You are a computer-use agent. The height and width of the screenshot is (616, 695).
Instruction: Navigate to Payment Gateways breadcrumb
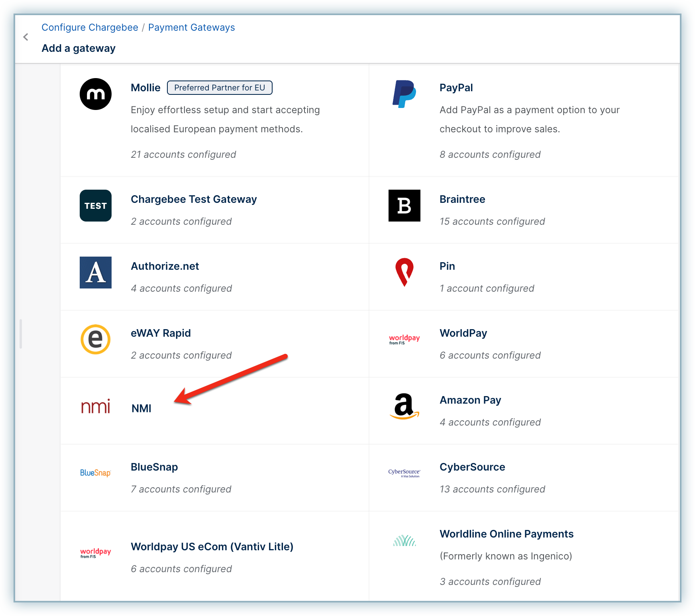(x=191, y=27)
